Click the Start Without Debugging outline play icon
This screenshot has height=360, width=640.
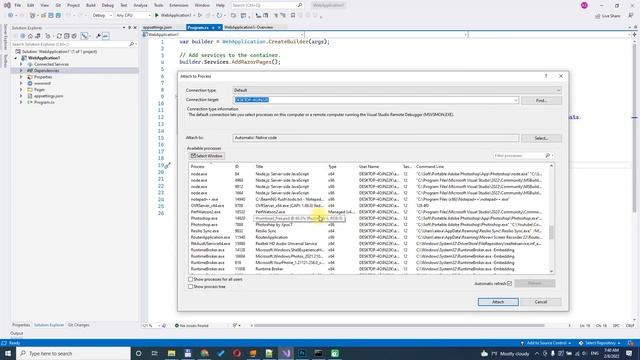(x=200, y=15)
